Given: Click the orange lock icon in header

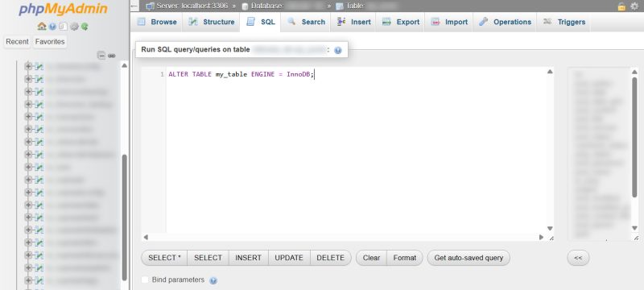Looking at the screenshot, I should [621, 6].
